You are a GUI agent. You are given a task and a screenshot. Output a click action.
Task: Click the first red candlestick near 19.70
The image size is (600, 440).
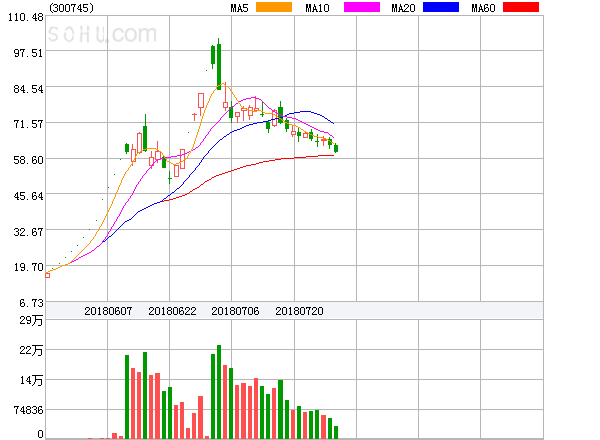47,275
